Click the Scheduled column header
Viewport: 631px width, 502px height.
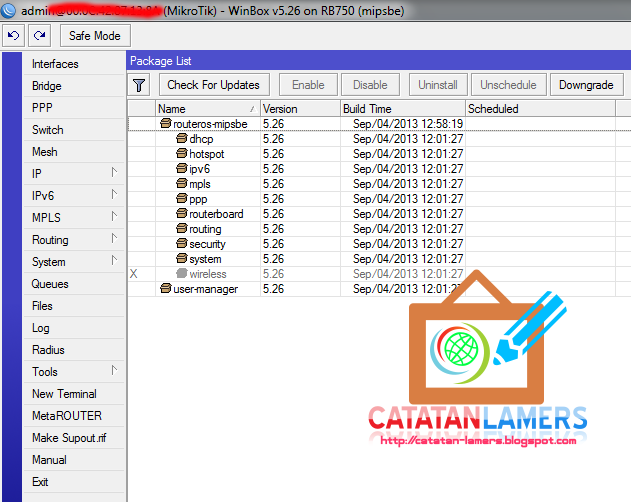(540, 109)
